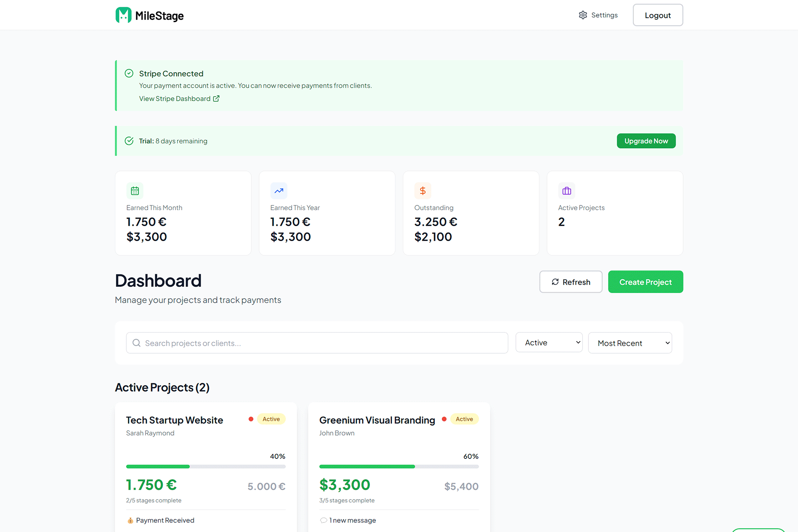Refresh the dashboard projects
798x532 pixels.
pyautogui.click(x=571, y=282)
